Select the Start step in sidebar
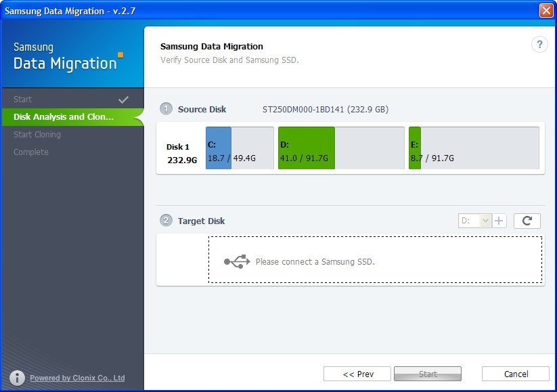The width and height of the screenshot is (557, 392). [23, 100]
